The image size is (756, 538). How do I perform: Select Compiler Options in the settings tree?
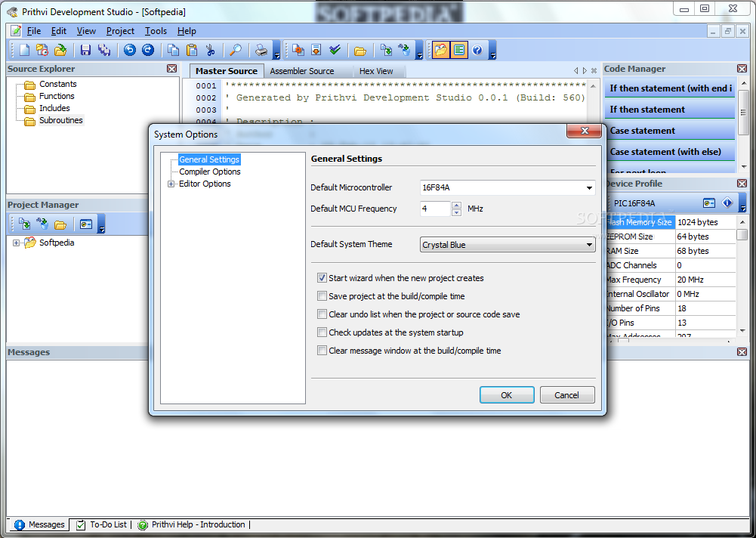210,172
